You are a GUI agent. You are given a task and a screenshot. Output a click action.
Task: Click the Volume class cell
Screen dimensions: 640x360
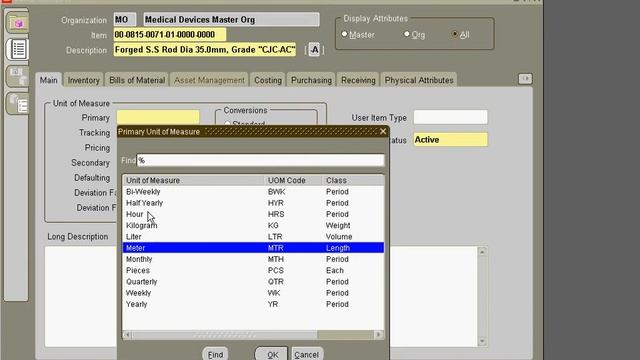click(x=339, y=237)
